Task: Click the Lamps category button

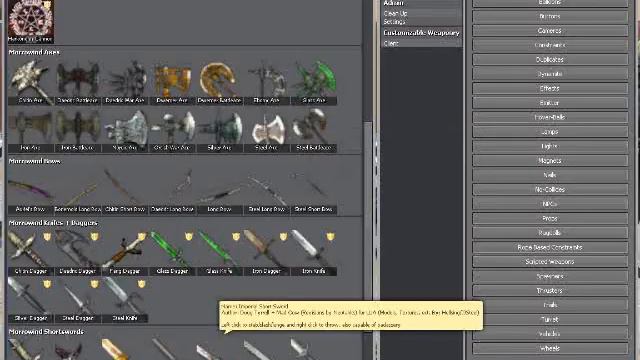Action: (550, 132)
